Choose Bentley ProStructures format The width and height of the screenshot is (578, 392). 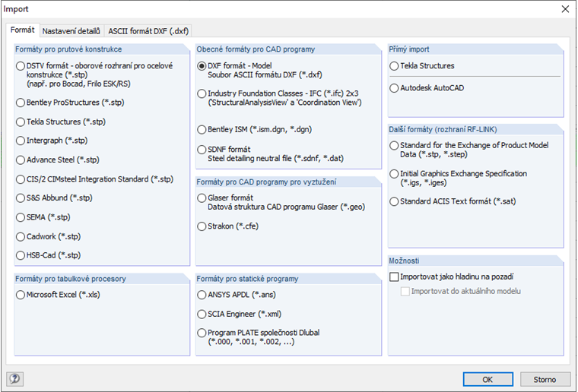[21, 102]
